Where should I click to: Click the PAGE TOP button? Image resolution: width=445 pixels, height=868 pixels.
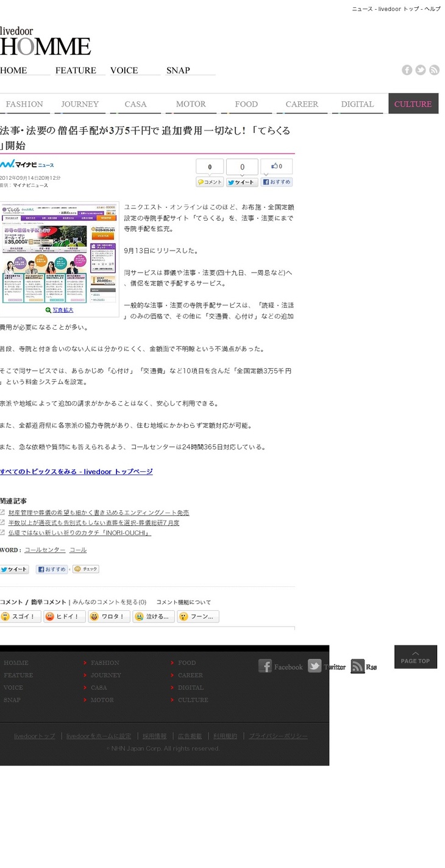(x=416, y=657)
